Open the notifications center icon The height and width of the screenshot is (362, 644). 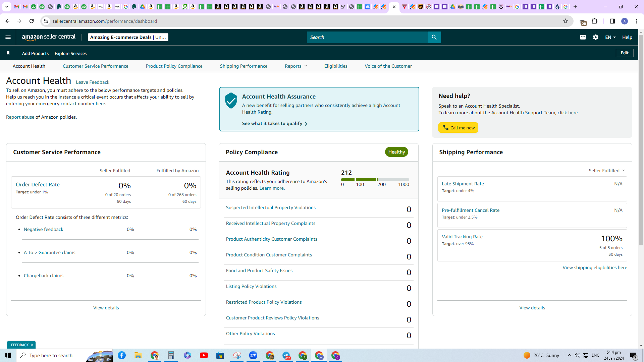click(x=633, y=355)
